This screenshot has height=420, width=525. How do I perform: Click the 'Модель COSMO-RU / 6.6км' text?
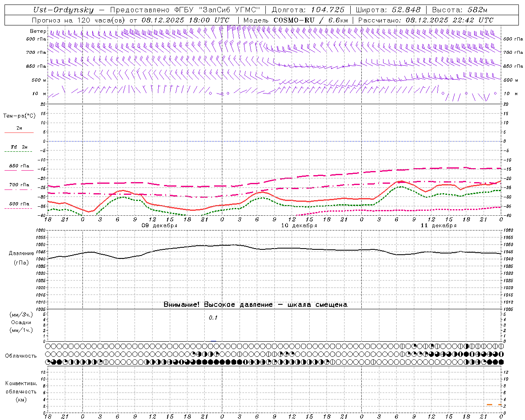point(296,20)
